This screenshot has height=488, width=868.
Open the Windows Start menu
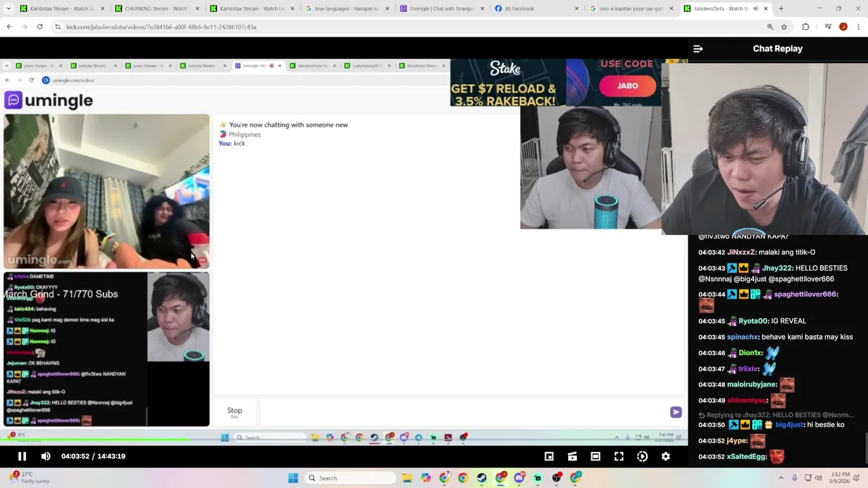click(x=293, y=478)
